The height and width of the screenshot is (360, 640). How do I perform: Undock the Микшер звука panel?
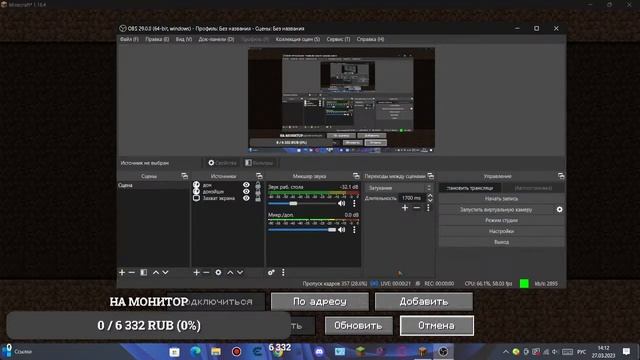tap(356, 176)
